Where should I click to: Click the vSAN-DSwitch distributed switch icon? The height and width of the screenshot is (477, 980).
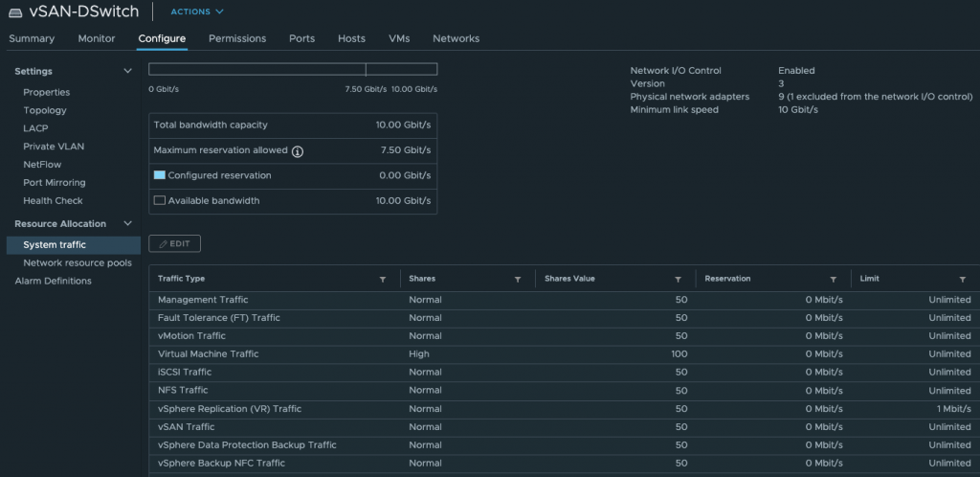point(15,12)
